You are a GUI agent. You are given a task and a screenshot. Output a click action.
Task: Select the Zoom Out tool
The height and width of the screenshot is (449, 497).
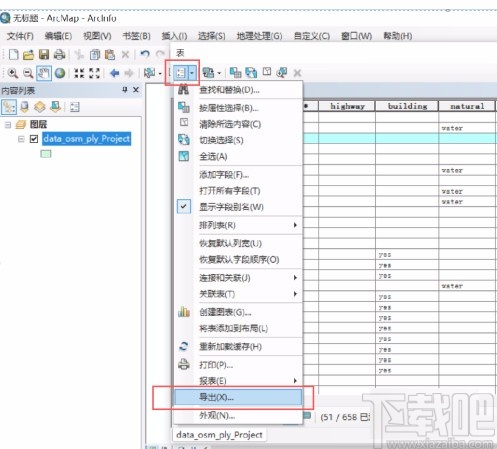coord(28,73)
